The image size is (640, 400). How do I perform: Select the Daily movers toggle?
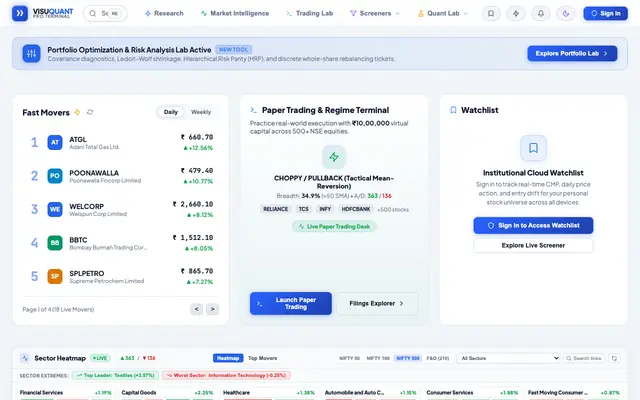[x=171, y=112]
